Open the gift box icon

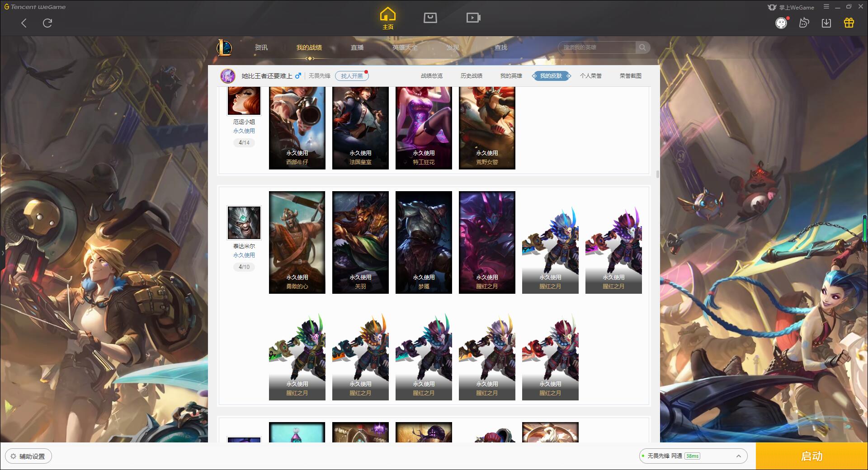tap(849, 23)
